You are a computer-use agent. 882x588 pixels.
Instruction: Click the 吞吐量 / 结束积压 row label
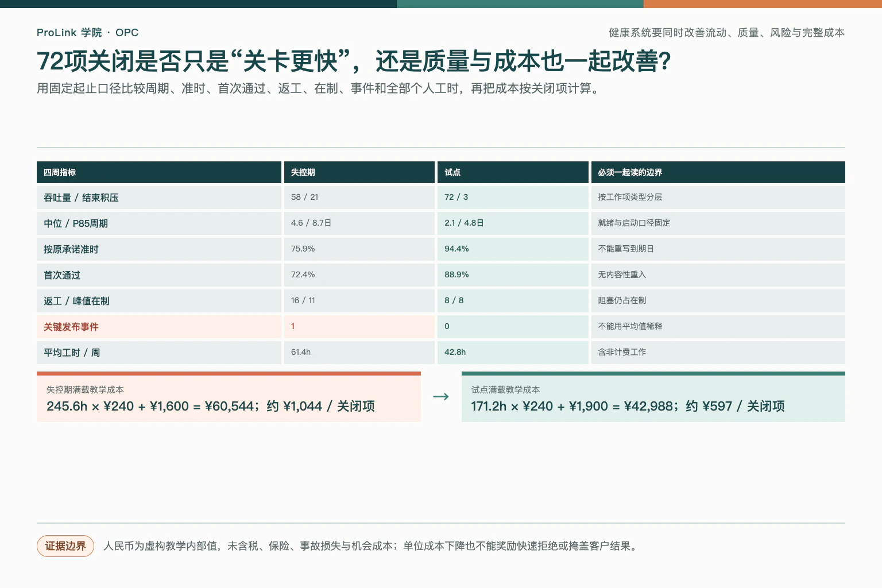coord(159,198)
